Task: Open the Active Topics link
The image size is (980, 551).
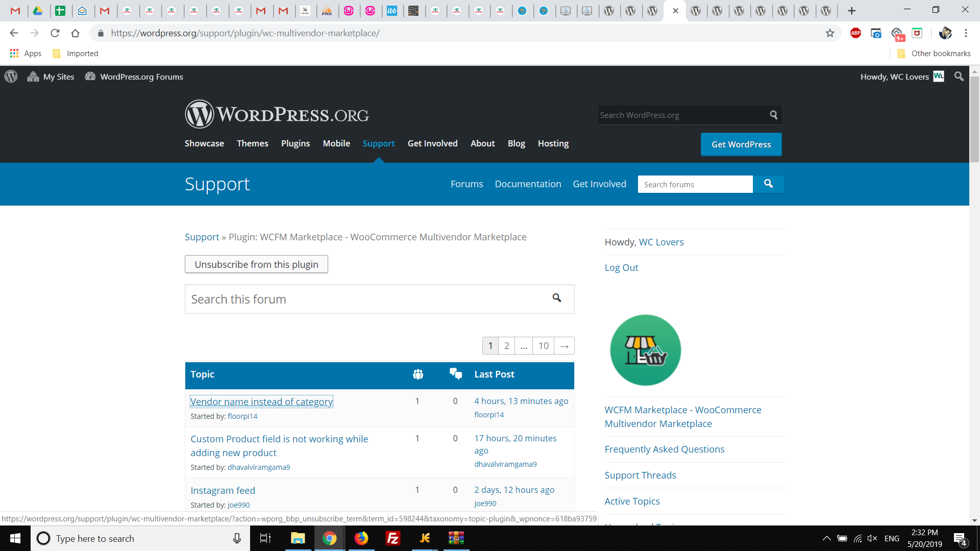Action: [x=632, y=502]
